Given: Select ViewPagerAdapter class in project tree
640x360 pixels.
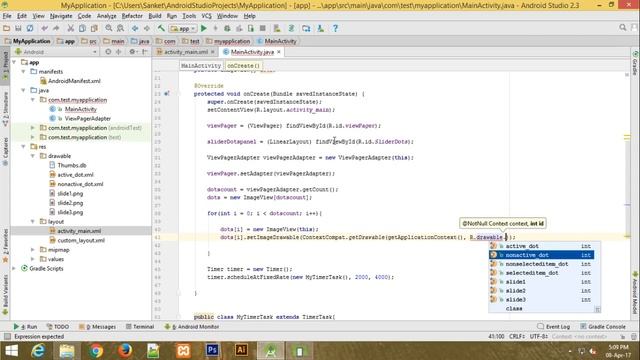Looking at the screenshot, I should tap(87, 118).
